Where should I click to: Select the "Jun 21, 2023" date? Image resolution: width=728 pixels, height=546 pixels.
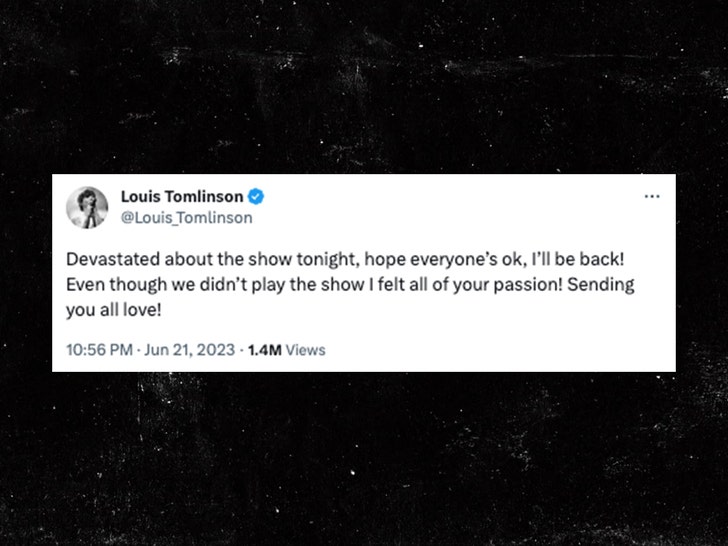(191, 350)
